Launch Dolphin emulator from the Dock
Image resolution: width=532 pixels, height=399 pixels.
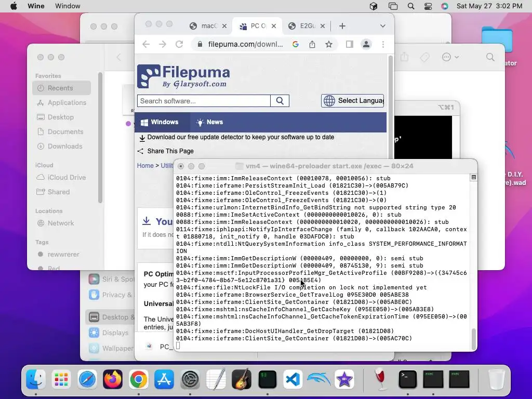pos(318,379)
